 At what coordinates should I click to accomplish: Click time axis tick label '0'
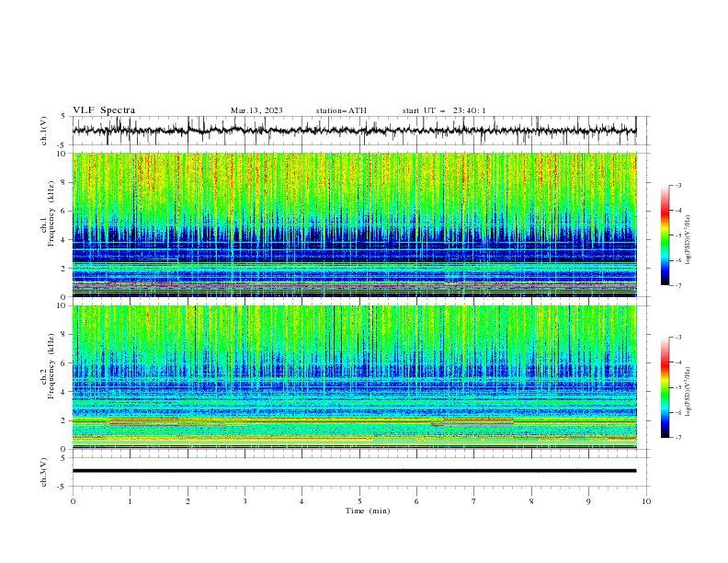(73, 501)
